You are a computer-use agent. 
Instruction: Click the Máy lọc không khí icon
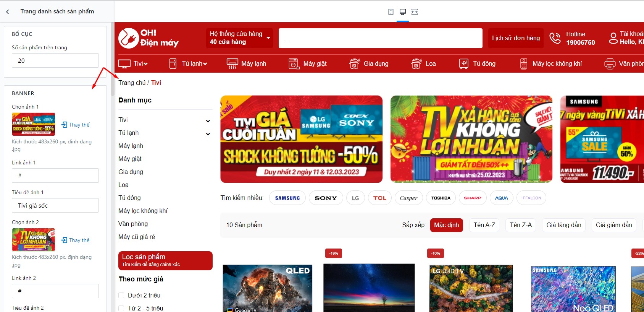click(x=524, y=64)
